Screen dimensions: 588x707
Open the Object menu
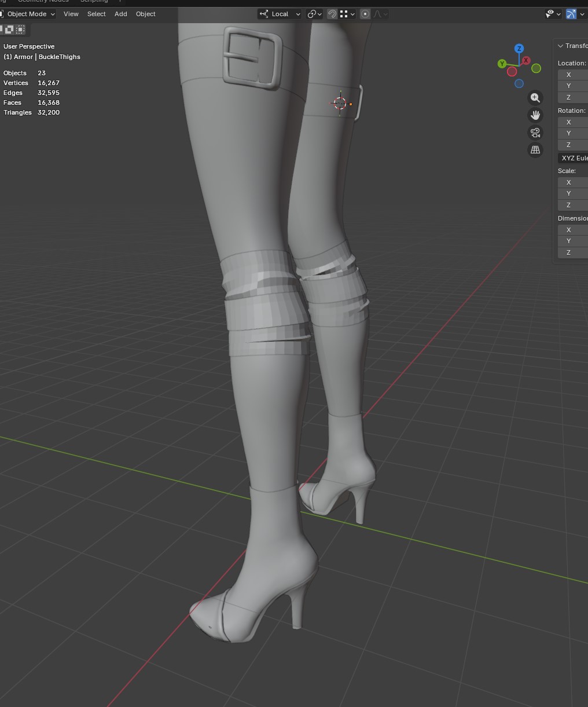pyautogui.click(x=146, y=14)
